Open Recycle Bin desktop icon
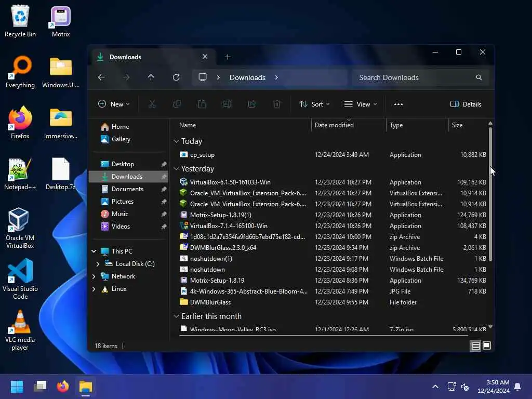The width and height of the screenshot is (532, 399). [x=20, y=21]
